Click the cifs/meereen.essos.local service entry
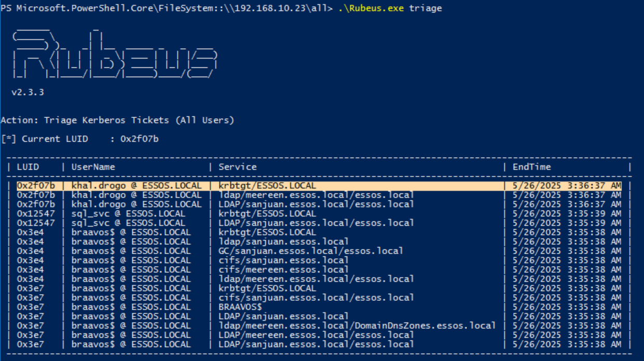The width and height of the screenshot is (644, 361). click(283, 270)
